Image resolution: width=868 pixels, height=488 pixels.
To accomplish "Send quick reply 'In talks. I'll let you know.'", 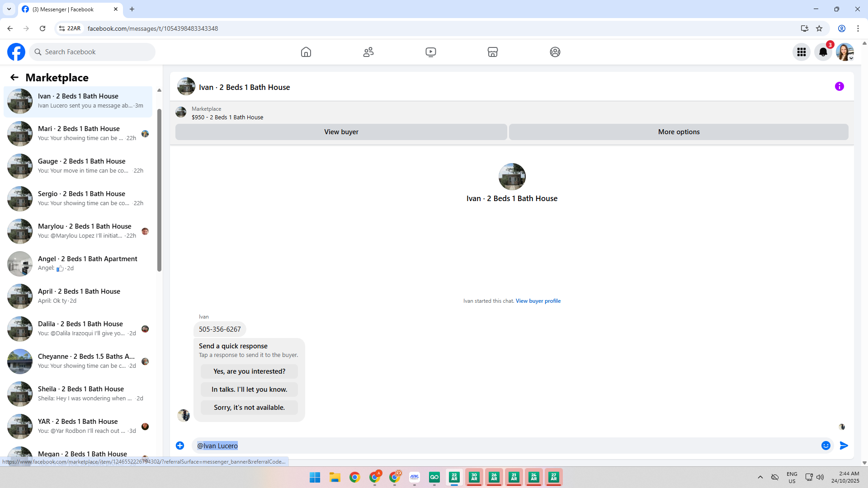I will pos(249,389).
